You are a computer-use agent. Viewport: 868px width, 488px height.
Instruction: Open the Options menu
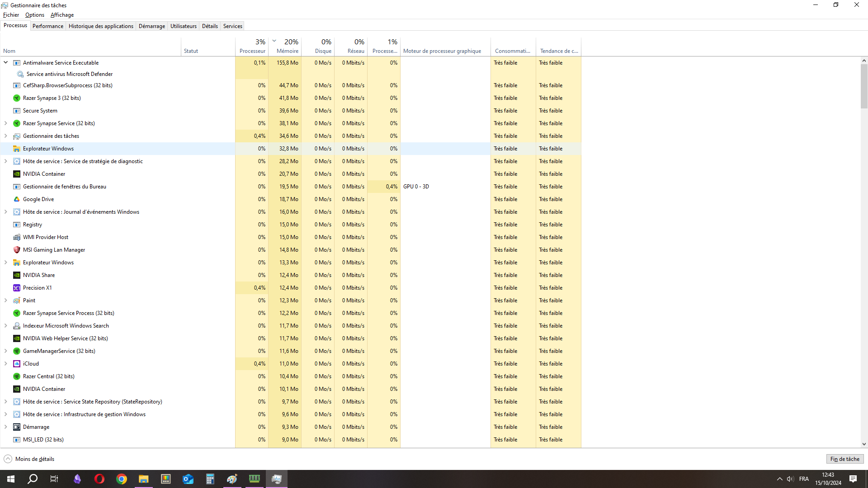(35, 15)
